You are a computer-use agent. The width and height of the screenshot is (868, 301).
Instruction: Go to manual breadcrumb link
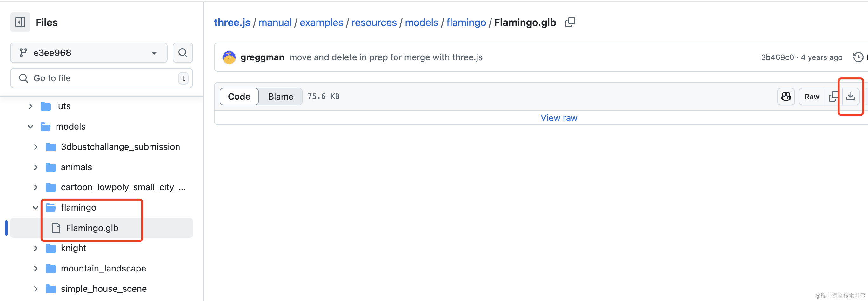pyautogui.click(x=275, y=23)
